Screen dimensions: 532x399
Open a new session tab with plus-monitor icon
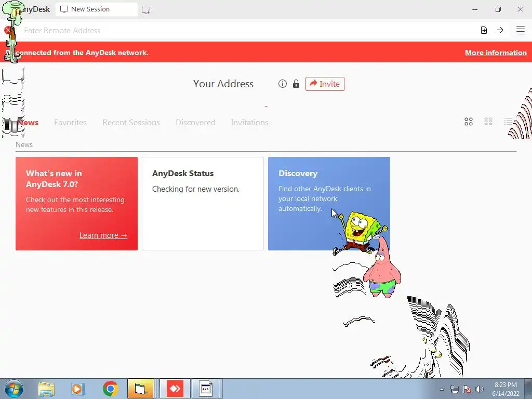146,10
